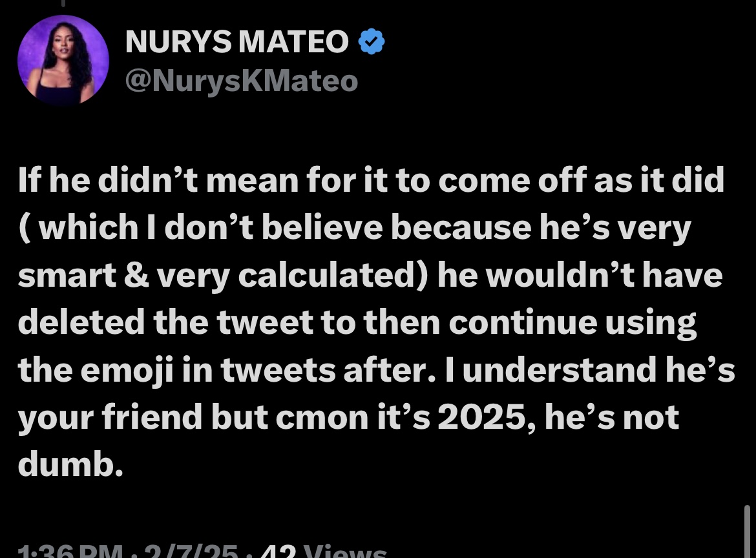
Task: Open the NURYS MATEO display name
Action: click(x=236, y=41)
